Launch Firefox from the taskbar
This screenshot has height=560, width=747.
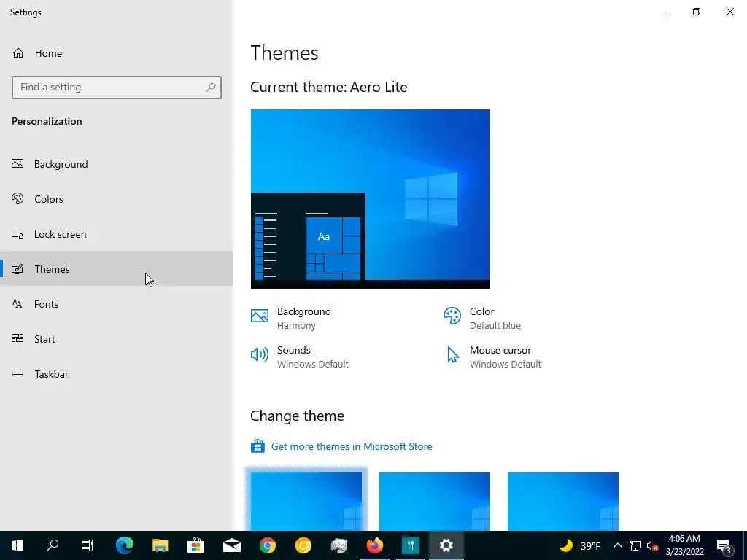pyautogui.click(x=375, y=545)
